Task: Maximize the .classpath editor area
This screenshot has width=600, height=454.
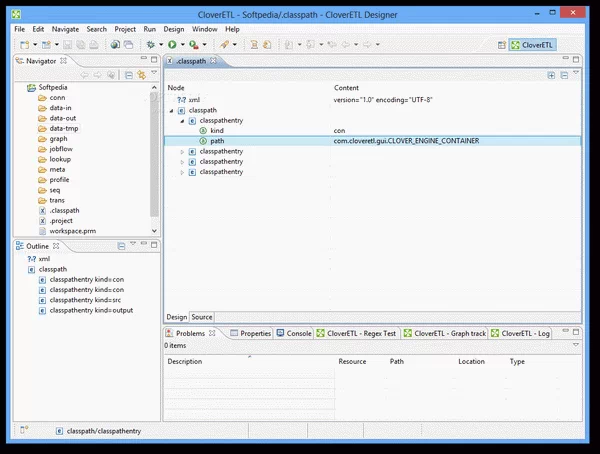Action: coord(576,59)
